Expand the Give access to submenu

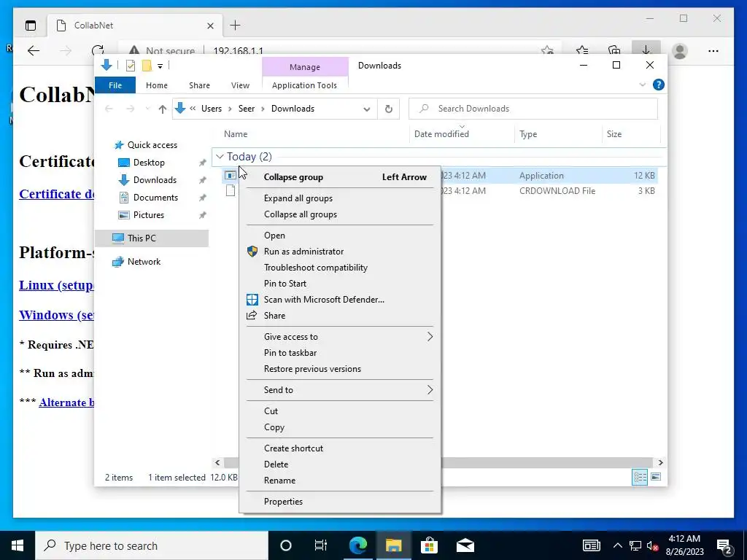click(340, 337)
